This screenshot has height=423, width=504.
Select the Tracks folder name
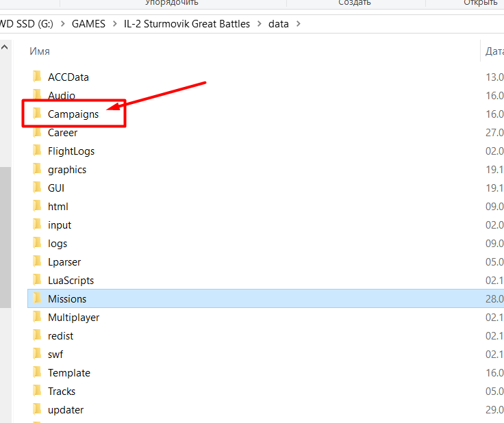tap(62, 392)
